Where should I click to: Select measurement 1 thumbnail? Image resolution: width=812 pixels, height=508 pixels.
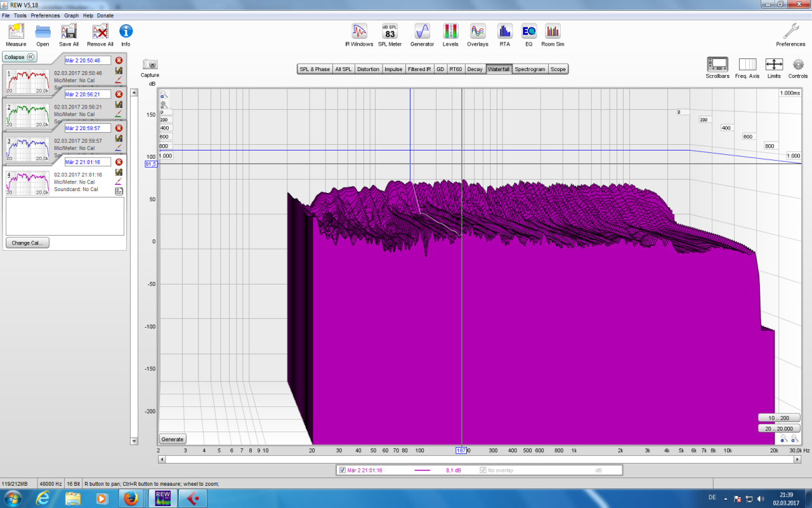coord(27,82)
